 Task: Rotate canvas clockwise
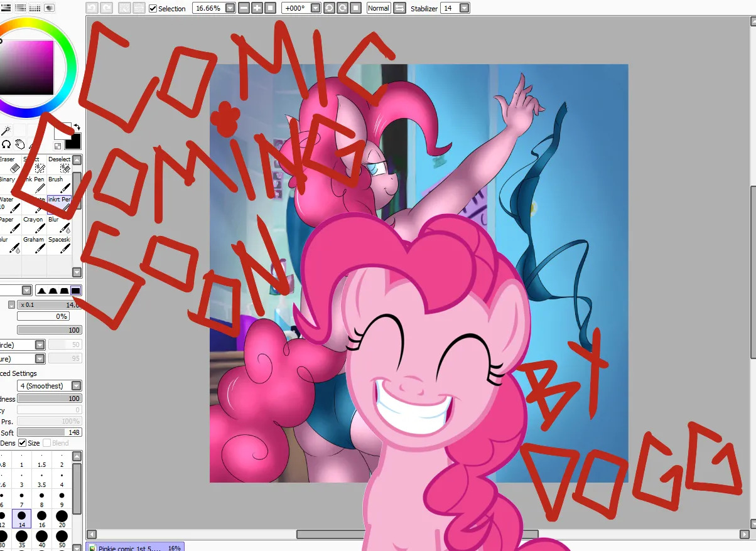click(x=342, y=8)
